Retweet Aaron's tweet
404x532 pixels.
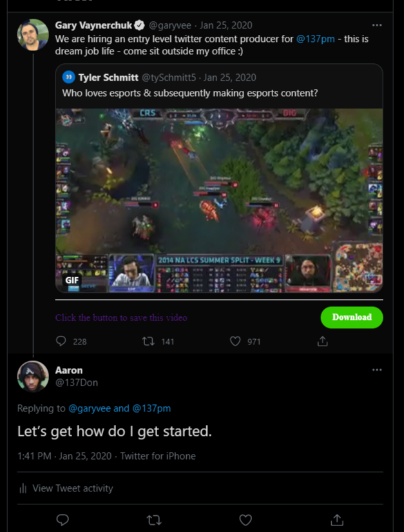pyautogui.click(x=155, y=520)
